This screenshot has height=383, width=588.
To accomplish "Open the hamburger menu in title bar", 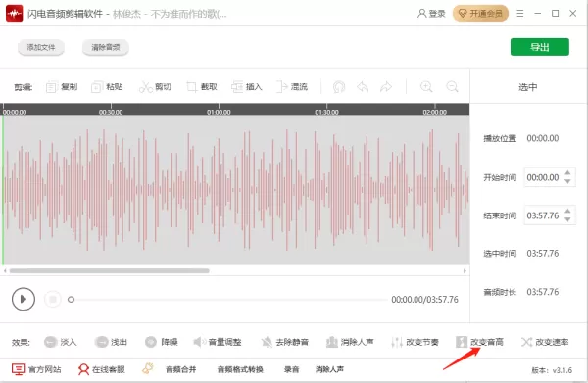I will pos(520,14).
